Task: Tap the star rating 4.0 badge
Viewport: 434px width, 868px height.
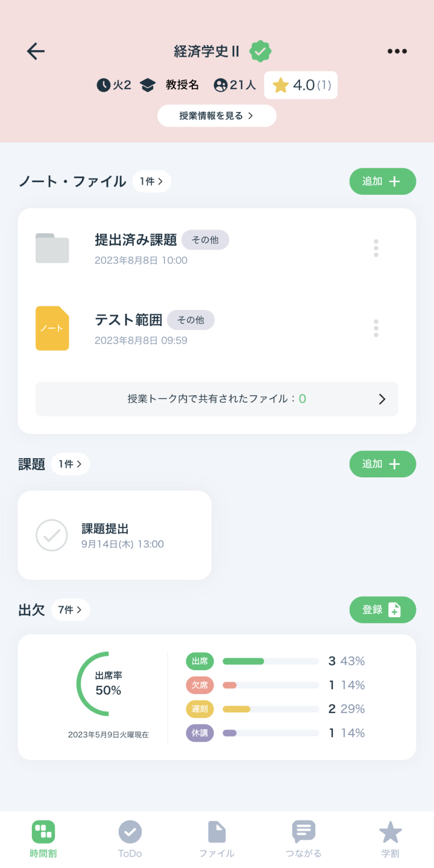Action: 301,85
